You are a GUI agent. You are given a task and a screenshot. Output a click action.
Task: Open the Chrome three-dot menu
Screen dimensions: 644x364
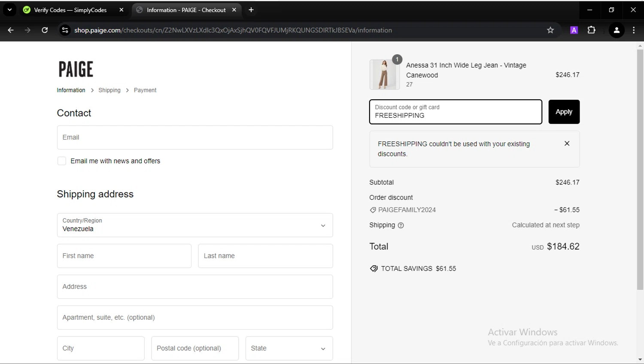[x=634, y=30]
